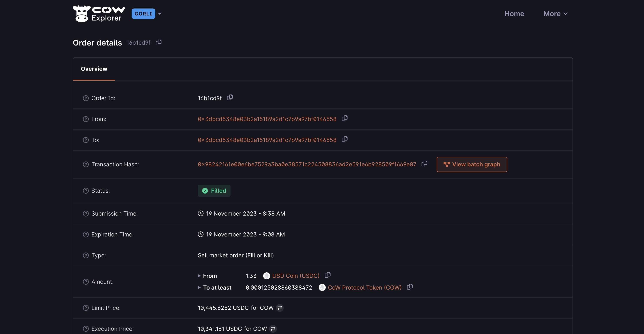This screenshot has height=334, width=644.
Task: Click '10,445.6282 USDC for COW' limit price
Action: [x=236, y=308]
